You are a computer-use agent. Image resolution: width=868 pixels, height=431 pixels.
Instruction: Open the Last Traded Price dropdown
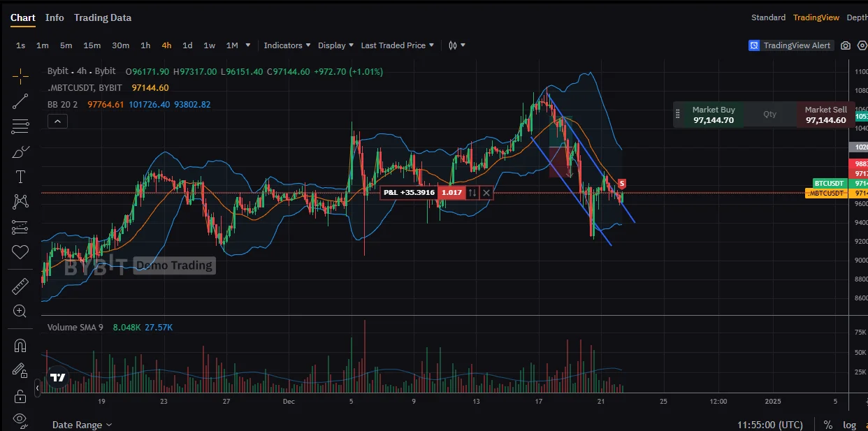[397, 45]
